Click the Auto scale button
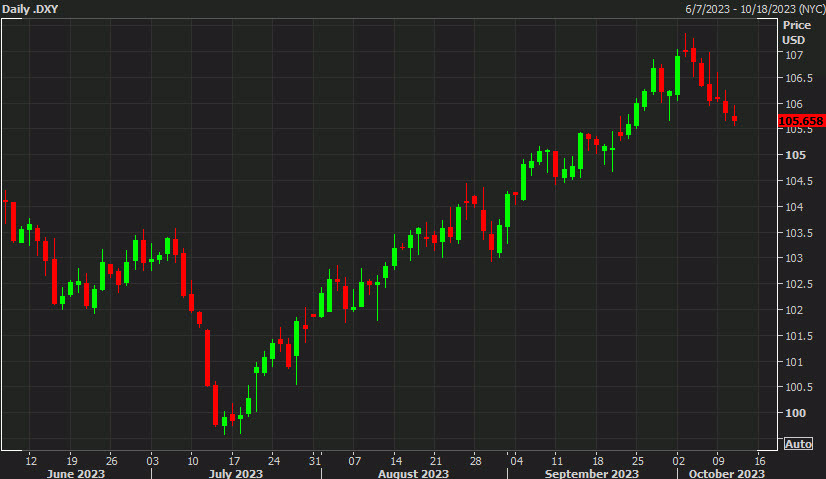Screen dimensions: 826x479 798,444
